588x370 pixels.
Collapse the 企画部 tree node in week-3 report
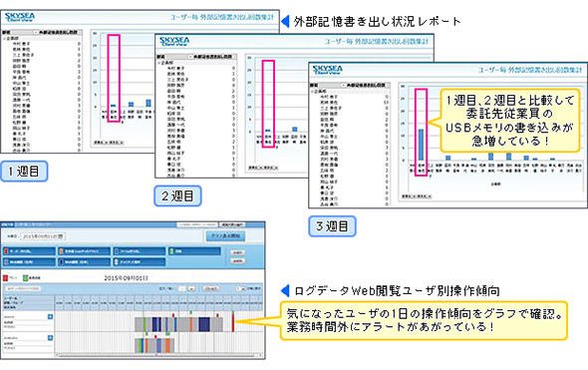[313, 91]
